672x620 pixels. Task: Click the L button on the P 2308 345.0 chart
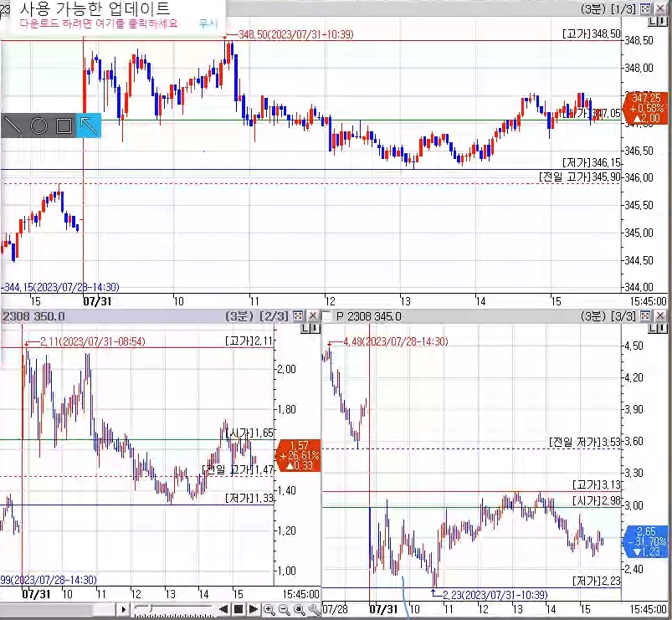pos(652,329)
